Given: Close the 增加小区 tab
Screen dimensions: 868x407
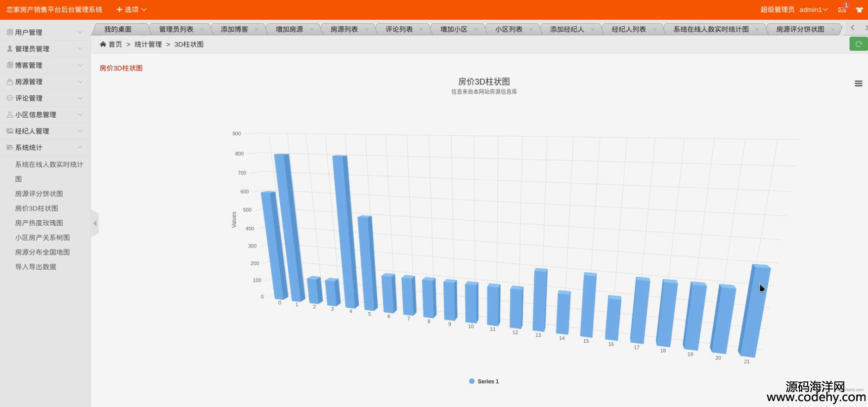Looking at the screenshot, I should pyautogui.click(x=476, y=29).
